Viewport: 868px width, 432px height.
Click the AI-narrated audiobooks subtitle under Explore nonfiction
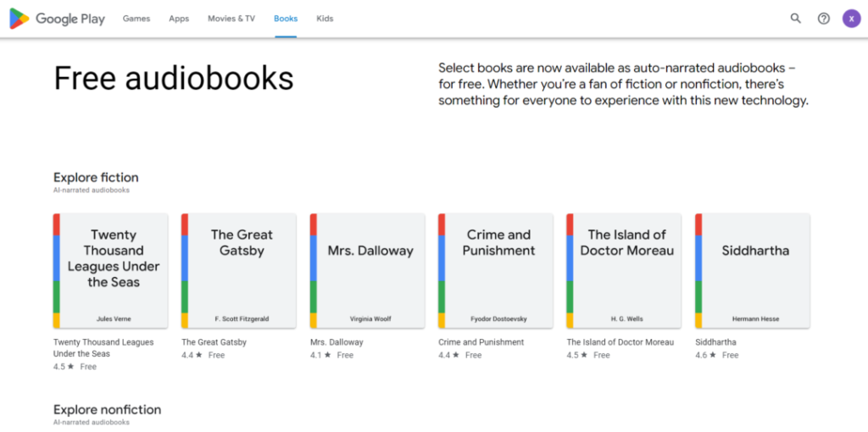[92, 423]
